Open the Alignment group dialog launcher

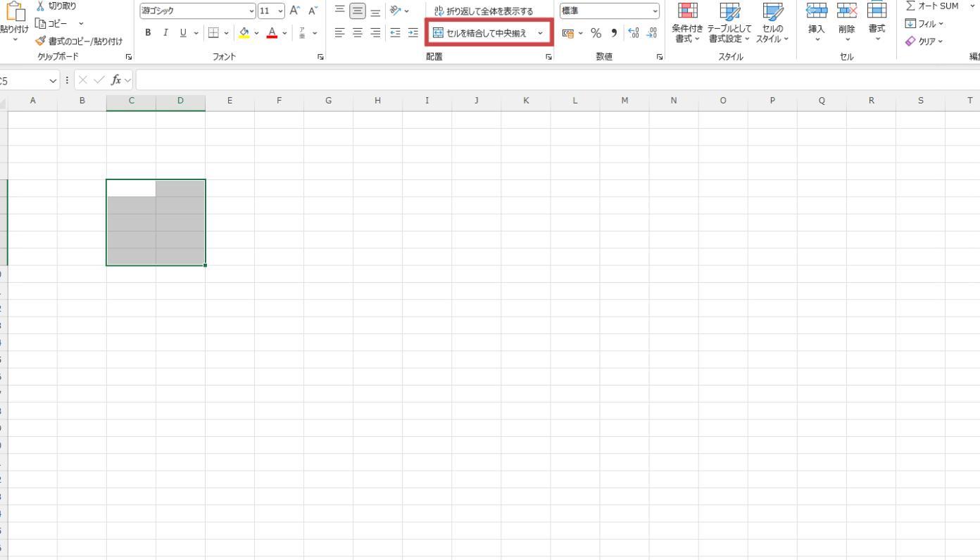coord(548,57)
